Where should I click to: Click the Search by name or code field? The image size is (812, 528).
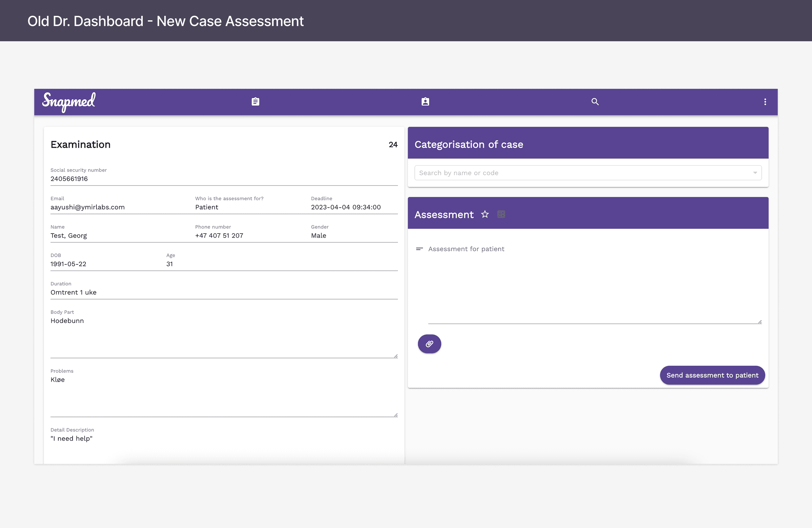580,173
